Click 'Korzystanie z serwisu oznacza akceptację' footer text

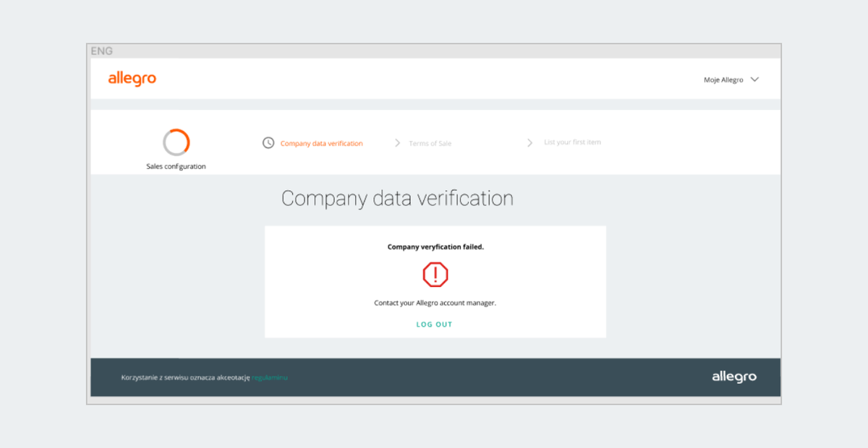click(186, 377)
